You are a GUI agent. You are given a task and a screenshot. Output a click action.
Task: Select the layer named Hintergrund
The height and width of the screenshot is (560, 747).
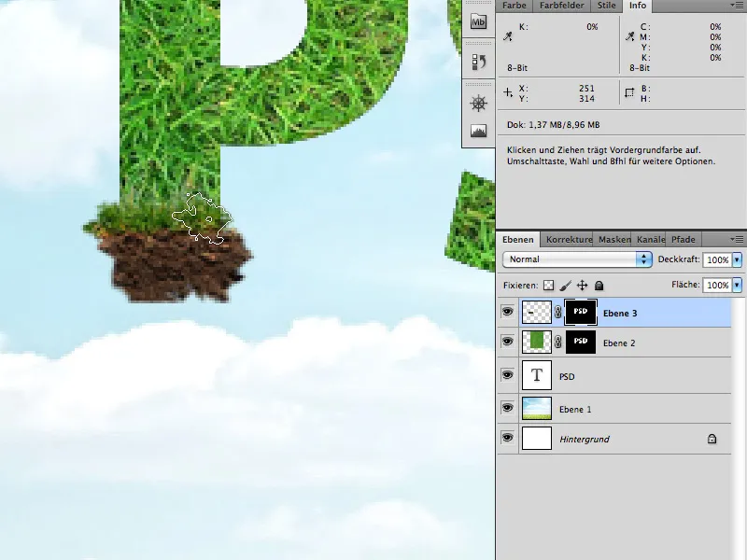(585, 439)
